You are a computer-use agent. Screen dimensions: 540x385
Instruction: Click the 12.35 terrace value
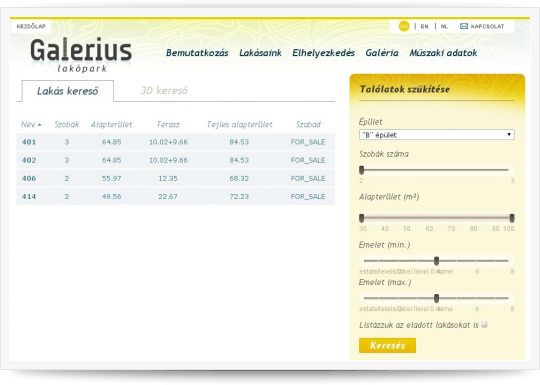(168, 178)
